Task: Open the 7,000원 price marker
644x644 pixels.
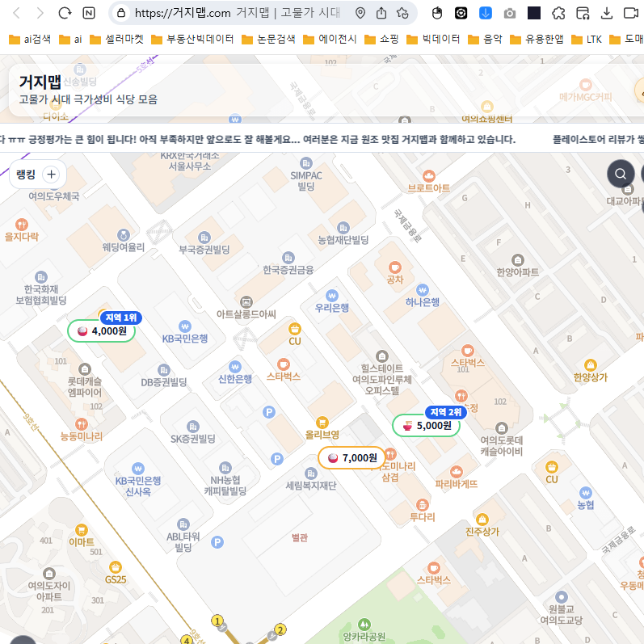Action: click(352, 457)
